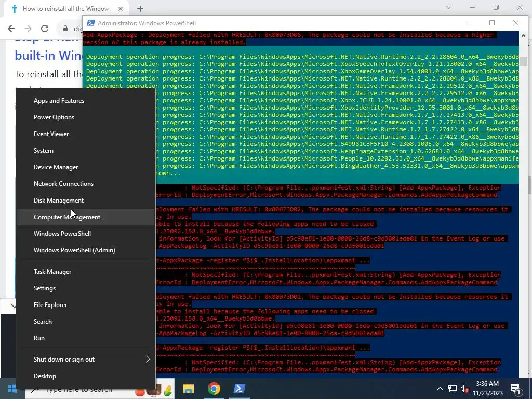Open network status tray icon
Screen dimensions: 532x399
click(453, 389)
